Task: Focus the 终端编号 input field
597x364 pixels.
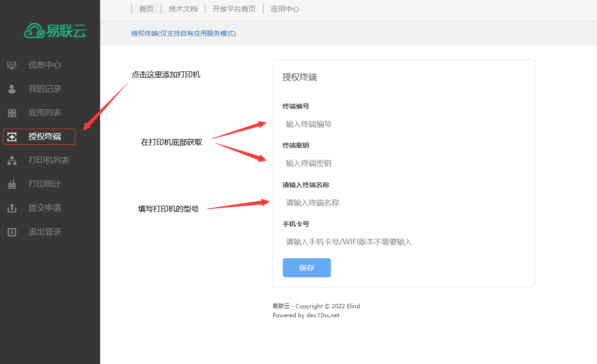Action: 403,124
